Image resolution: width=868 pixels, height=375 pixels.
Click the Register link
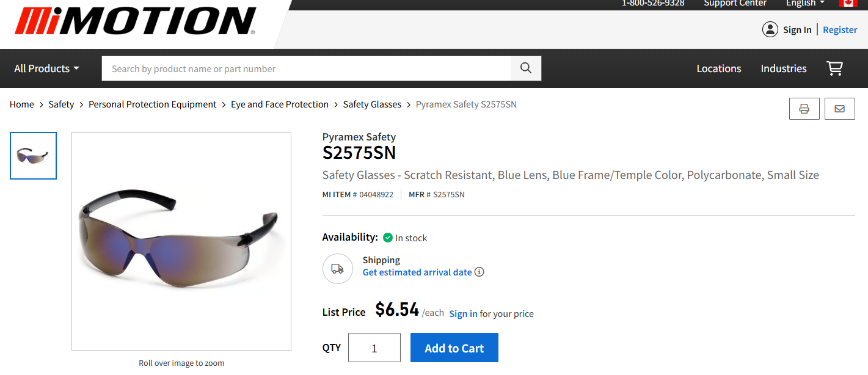(x=840, y=29)
